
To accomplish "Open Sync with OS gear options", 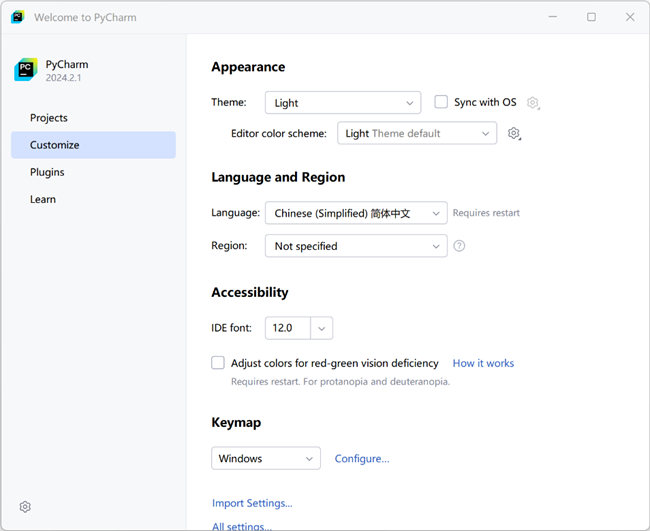I will click(533, 102).
